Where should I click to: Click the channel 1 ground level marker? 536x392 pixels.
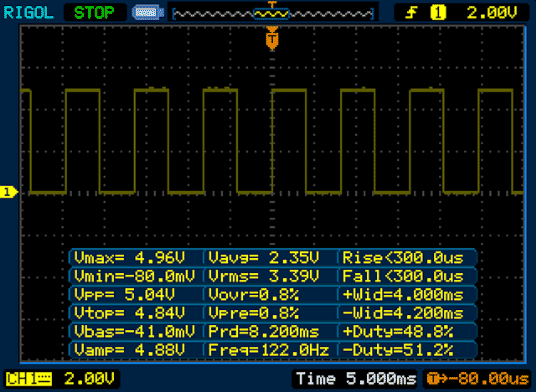pyautogui.click(x=9, y=192)
